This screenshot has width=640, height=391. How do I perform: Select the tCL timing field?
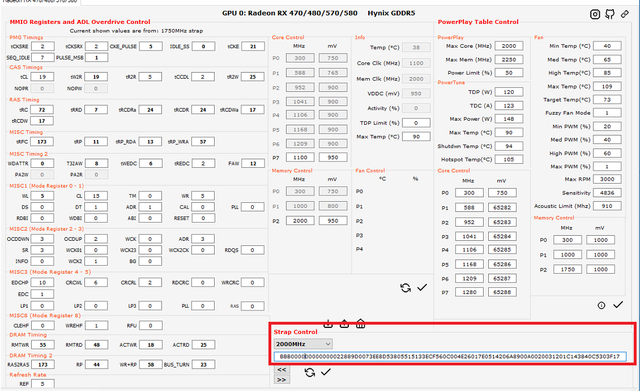tap(42, 77)
